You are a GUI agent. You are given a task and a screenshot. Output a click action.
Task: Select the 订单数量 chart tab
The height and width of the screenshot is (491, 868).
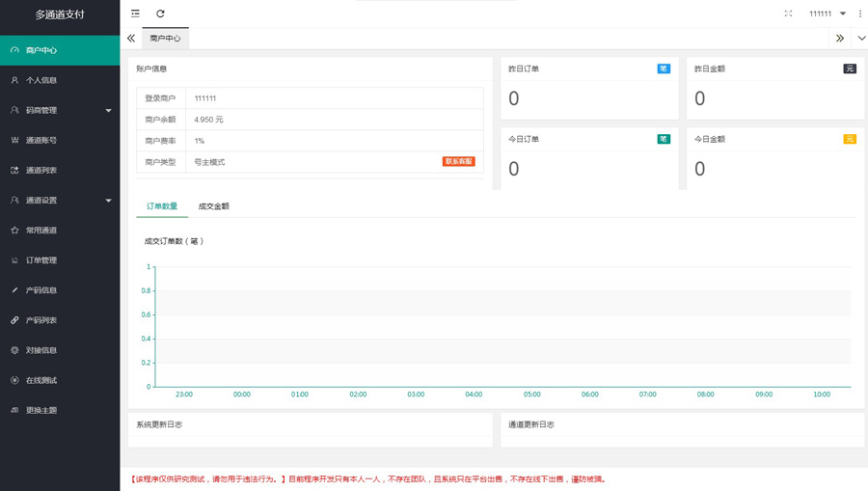162,206
